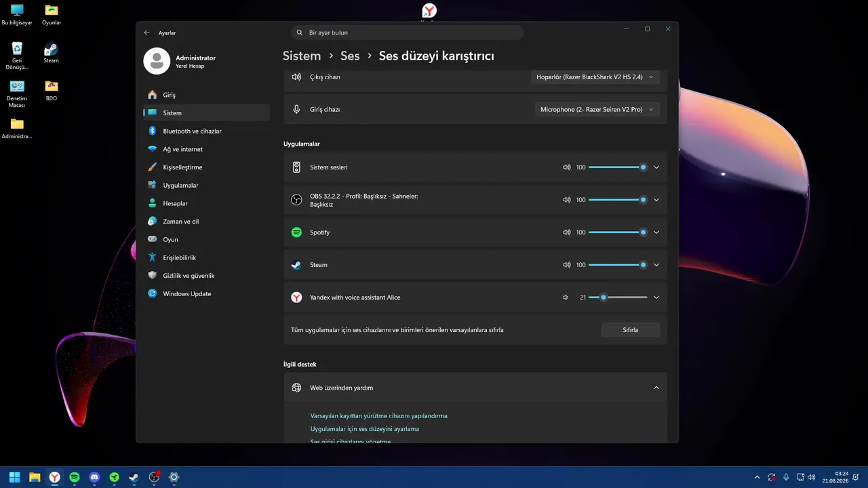Select Oyun in the settings sidebar
Viewport: 868px width, 488px height.
[x=207, y=239]
